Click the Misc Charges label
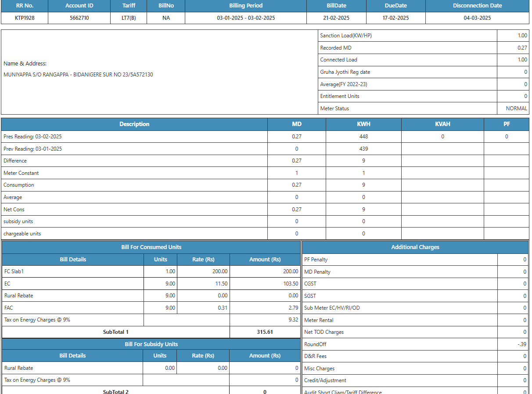The width and height of the screenshot is (532, 394). 320,369
